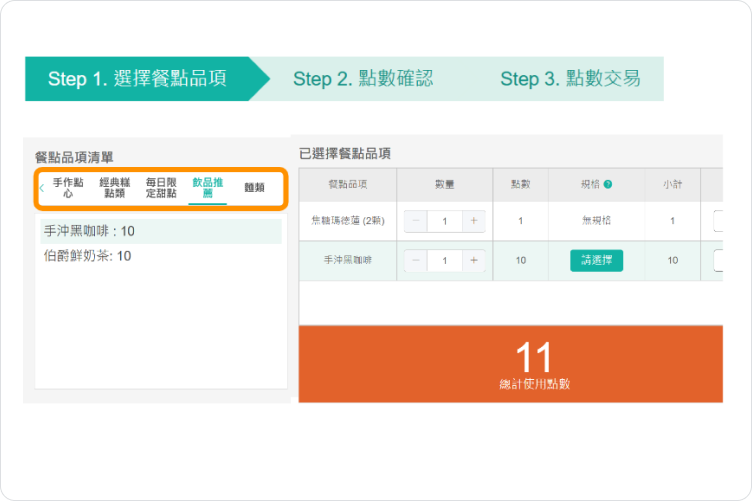
Task: Open the 手作點心 category tab
Action: pos(68,187)
